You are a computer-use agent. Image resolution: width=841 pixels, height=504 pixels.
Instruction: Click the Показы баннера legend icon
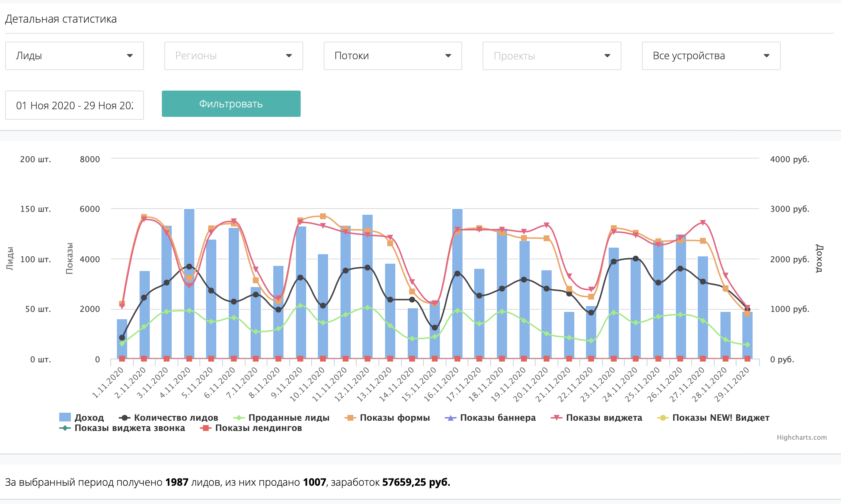(x=450, y=417)
